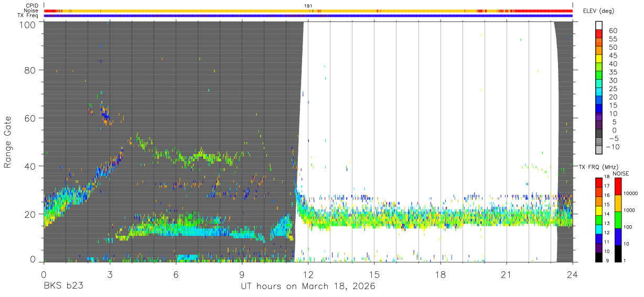This screenshot has height=297, width=644.
Task: Click the 'ELEV (deg)' colorbar title
Action: point(598,11)
